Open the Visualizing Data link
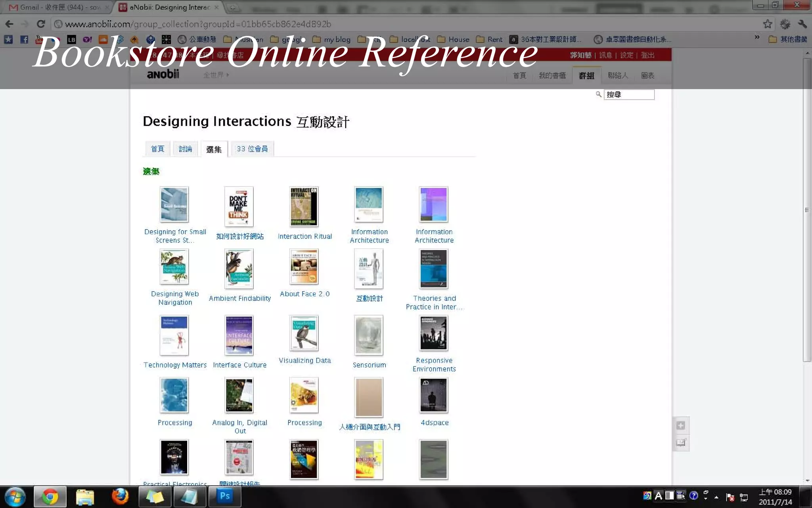Viewport: 812px width, 508px height. tap(304, 360)
